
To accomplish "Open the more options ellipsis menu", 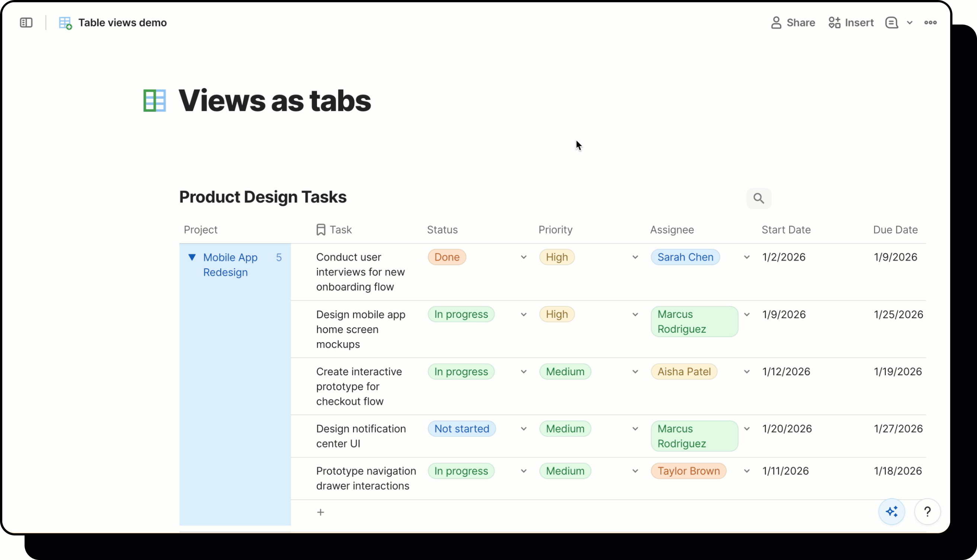I will (930, 22).
